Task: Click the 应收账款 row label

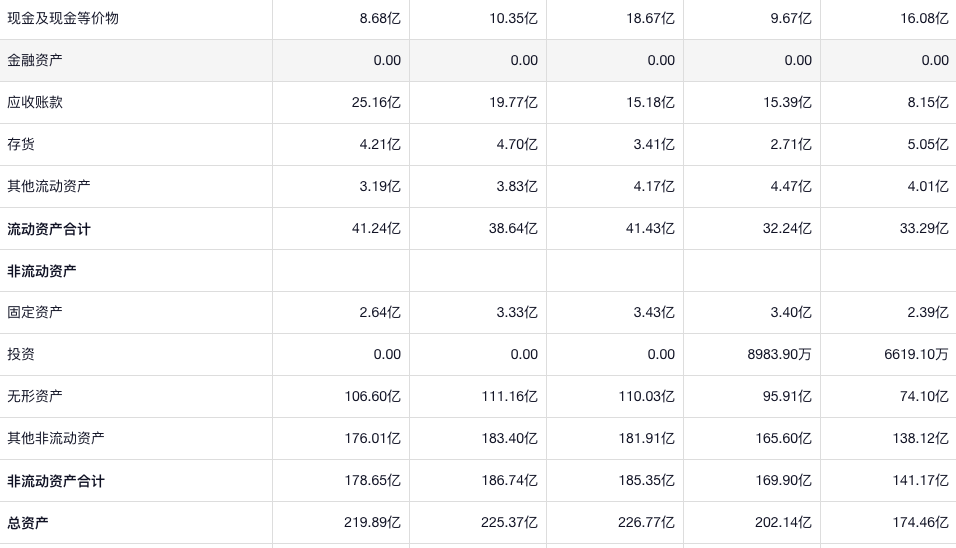Action: point(35,102)
